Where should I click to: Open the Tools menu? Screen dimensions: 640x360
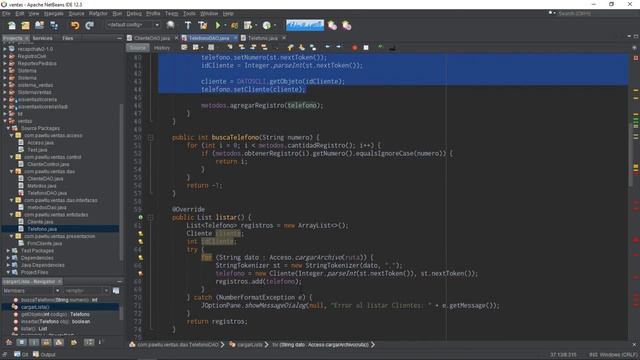click(x=189, y=13)
